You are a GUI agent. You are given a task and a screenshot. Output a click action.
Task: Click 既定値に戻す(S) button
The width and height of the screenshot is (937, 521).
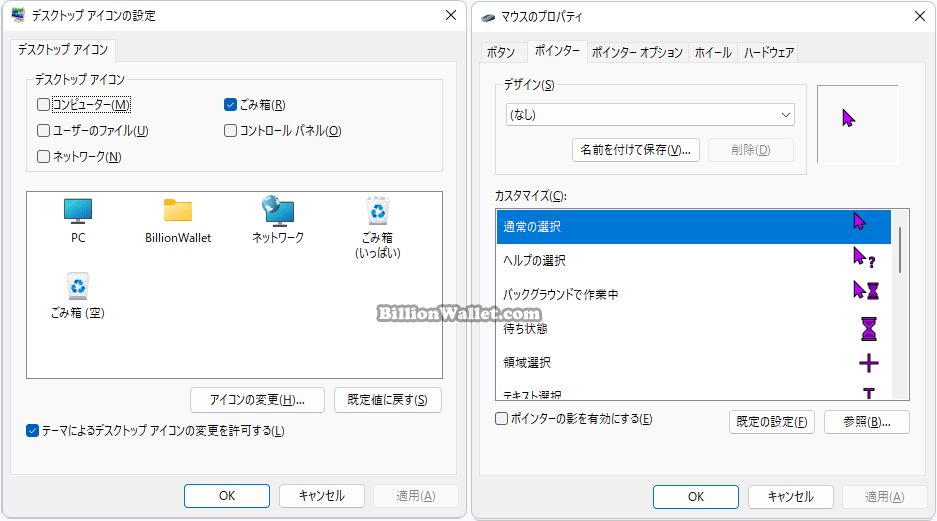point(388,400)
